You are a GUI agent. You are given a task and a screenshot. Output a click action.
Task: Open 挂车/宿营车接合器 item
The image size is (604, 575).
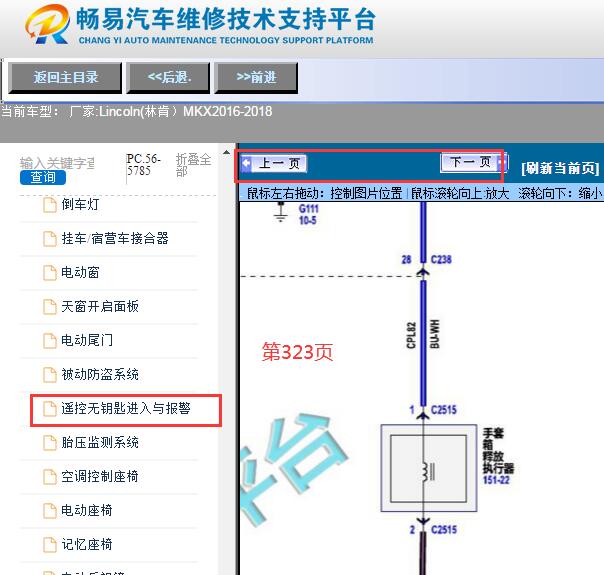click(115, 238)
